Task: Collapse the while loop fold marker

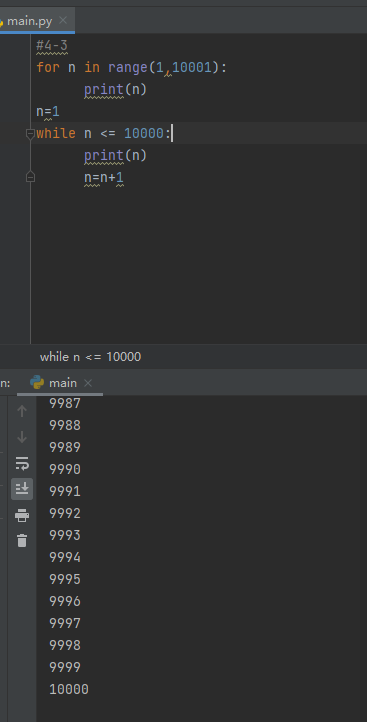Action: (x=30, y=134)
